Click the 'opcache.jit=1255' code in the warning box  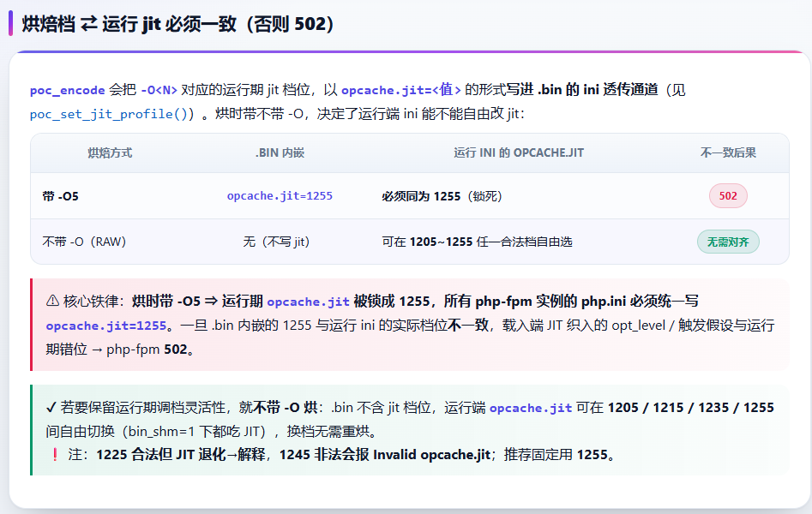tap(106, 326)
